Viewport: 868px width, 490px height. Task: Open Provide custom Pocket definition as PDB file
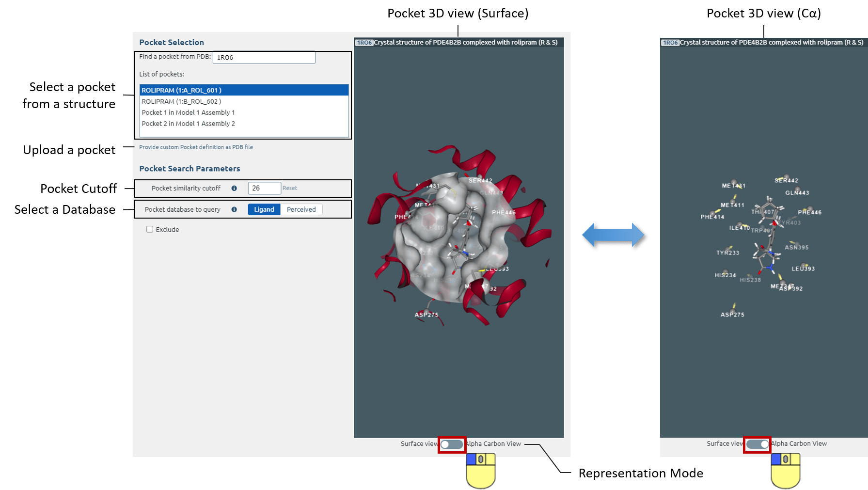(196, 147)
